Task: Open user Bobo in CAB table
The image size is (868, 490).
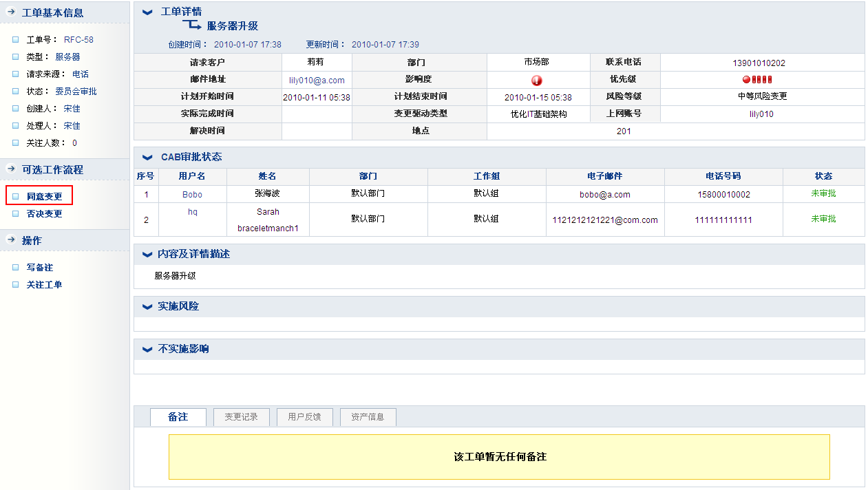Action: 192,195
